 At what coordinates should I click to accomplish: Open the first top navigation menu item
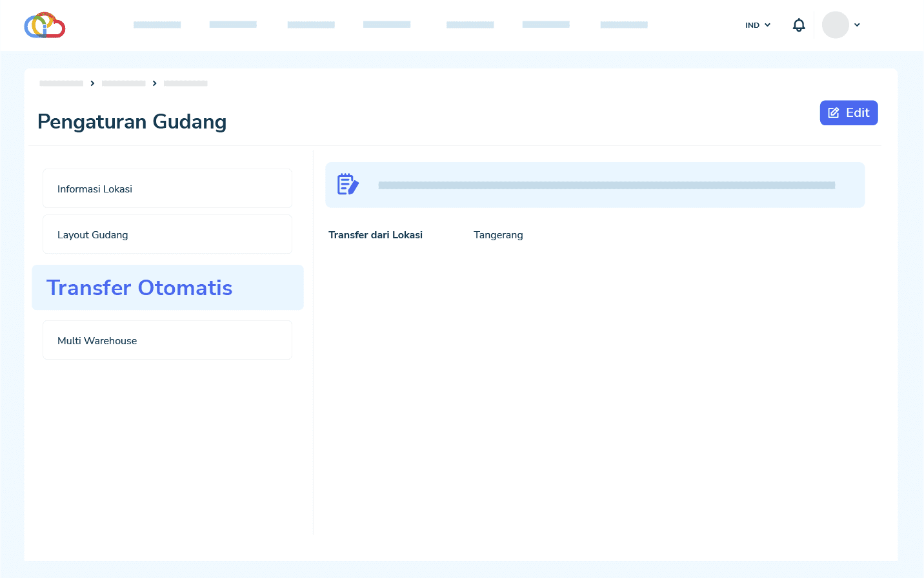pos(157,25)
